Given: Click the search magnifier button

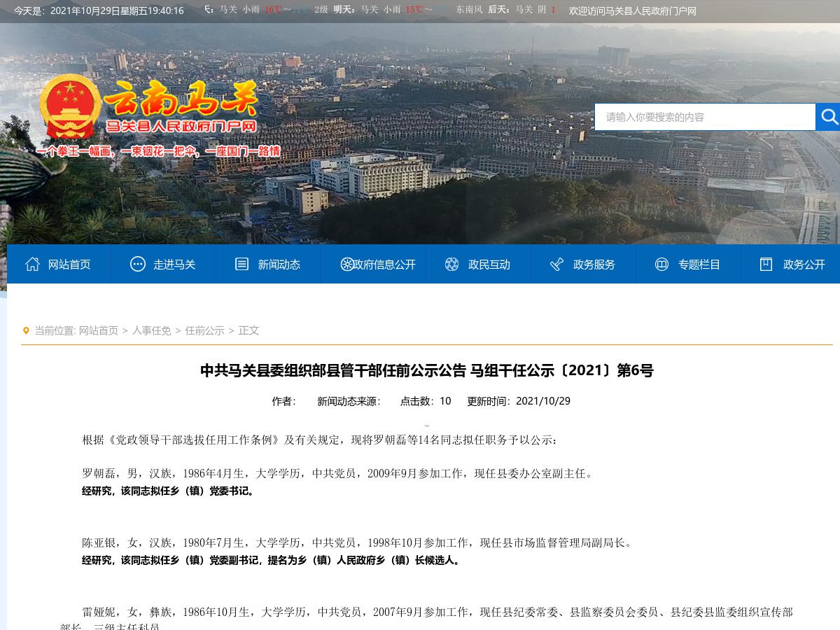Looking at the screenshot, I should [828, 117].
